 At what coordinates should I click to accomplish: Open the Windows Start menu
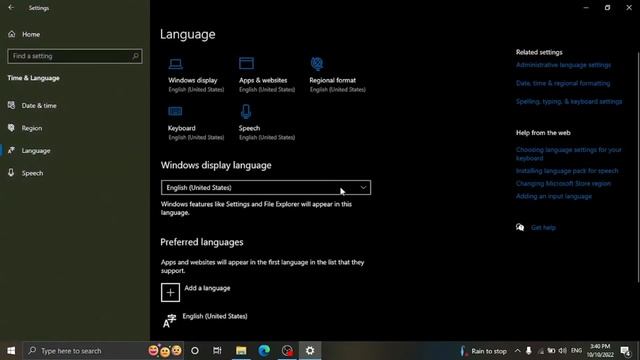click(11, 351)
